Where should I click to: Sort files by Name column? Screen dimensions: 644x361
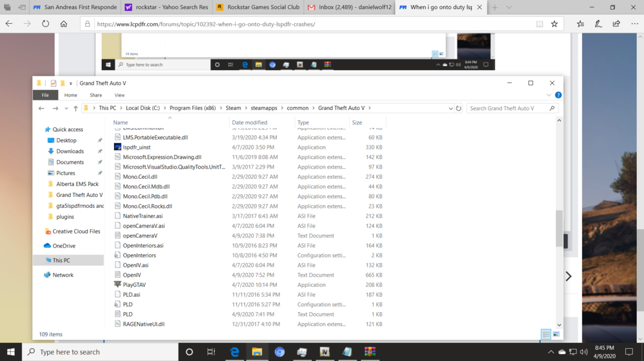click(120, 122)
